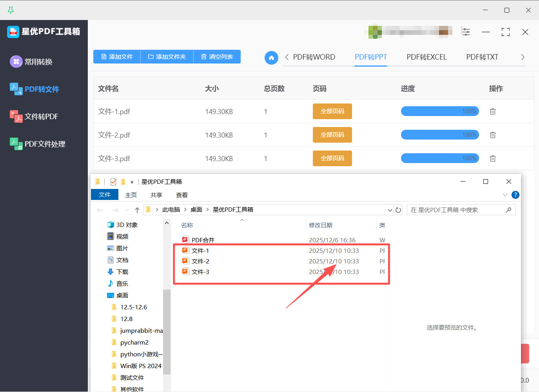Show previous tabs with the left chevron
Screen dimensions: 539x392
tap(287, 57)
